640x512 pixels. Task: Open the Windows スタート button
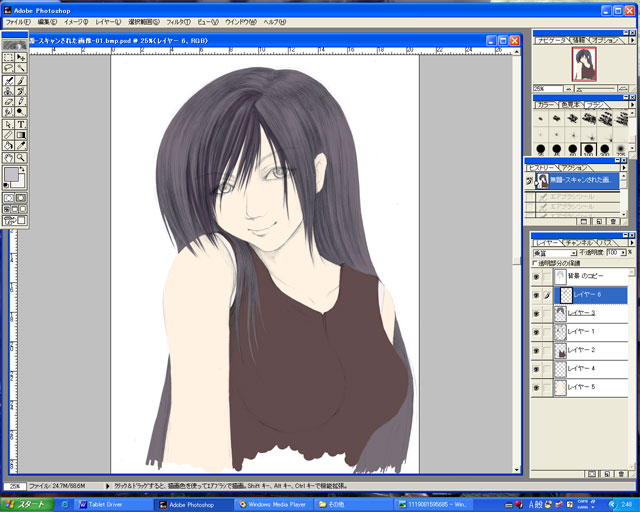pos(27,504)
